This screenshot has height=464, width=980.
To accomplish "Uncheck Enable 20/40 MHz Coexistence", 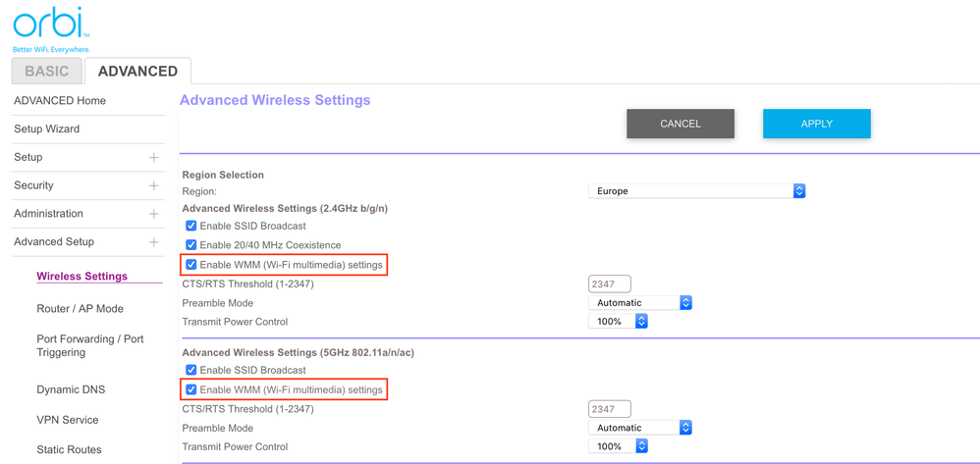I will coord(191,245).
